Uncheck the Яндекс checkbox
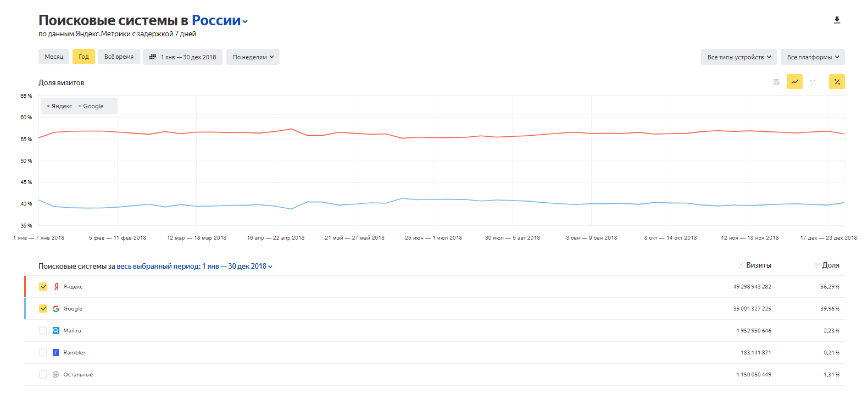868x394 pixels. (x=43, y=287)
